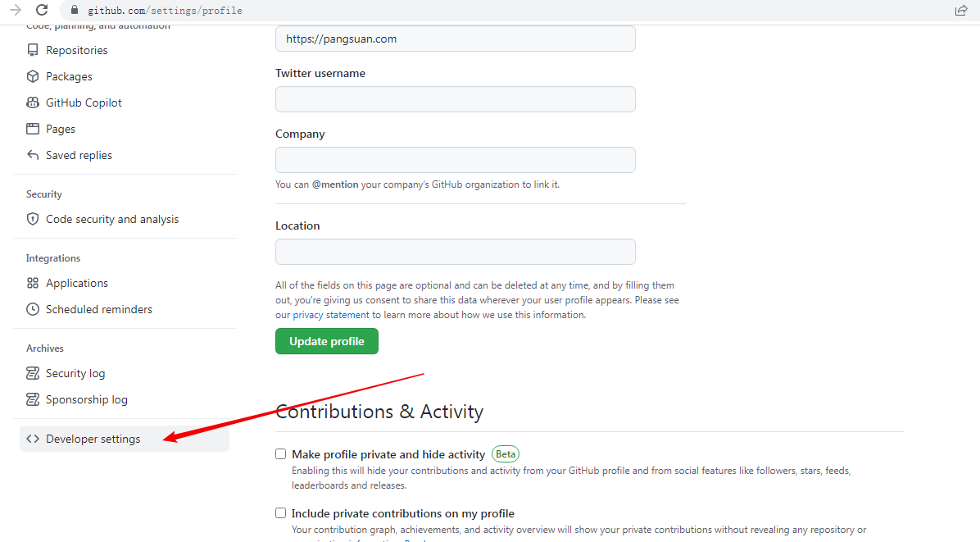The height and width of the screenshot is (542, 980).
Task: Open Security log in sidebar
Action: (75, 373)
